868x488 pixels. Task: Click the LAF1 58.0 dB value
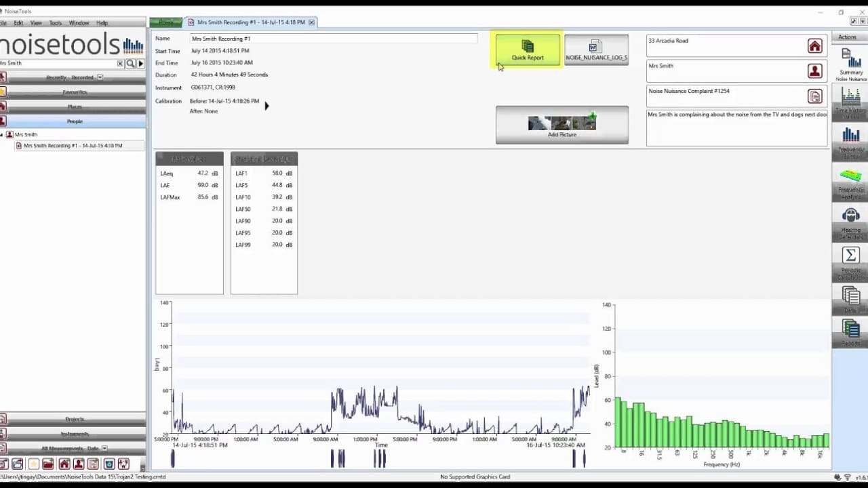pos(281,174)
